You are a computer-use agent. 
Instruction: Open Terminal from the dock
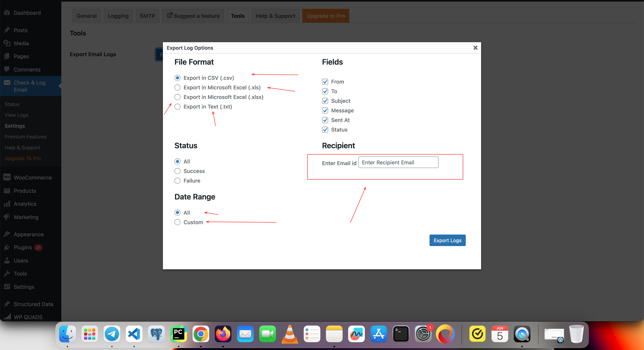401,334
